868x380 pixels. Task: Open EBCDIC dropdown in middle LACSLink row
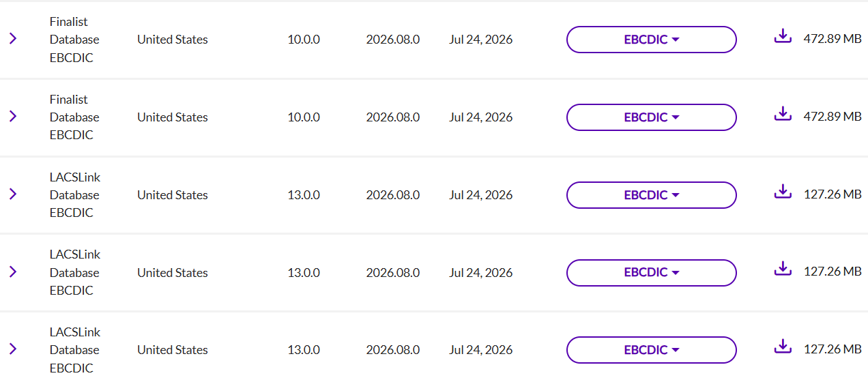[652, 272]
